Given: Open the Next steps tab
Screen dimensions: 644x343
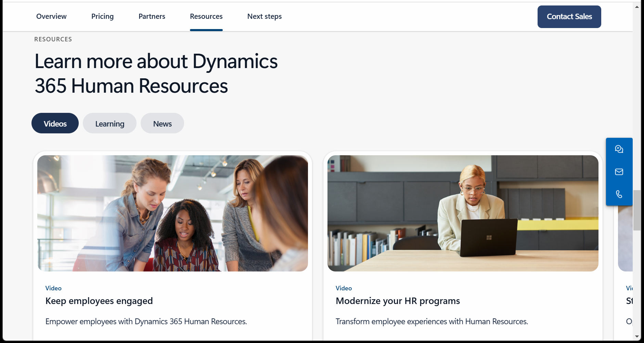Looking at the screenshot, I should pyautogui.click(x=264, y=16).
